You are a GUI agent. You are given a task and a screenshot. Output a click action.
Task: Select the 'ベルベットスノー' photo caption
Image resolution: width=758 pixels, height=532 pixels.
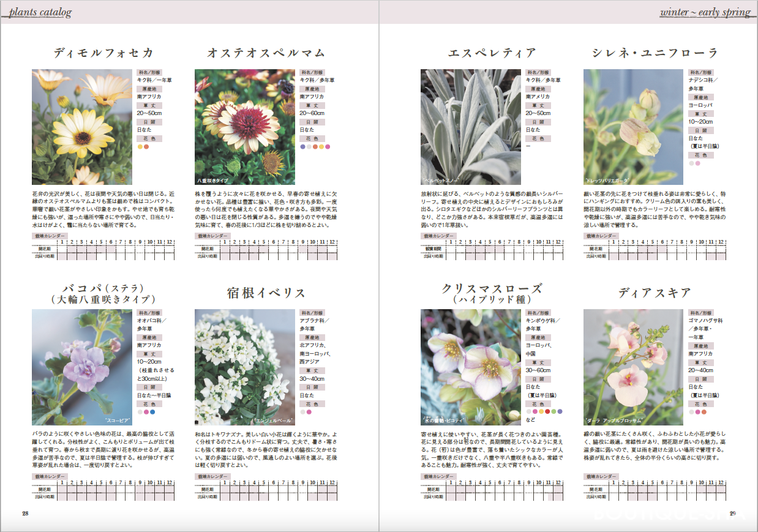(440, 181)
